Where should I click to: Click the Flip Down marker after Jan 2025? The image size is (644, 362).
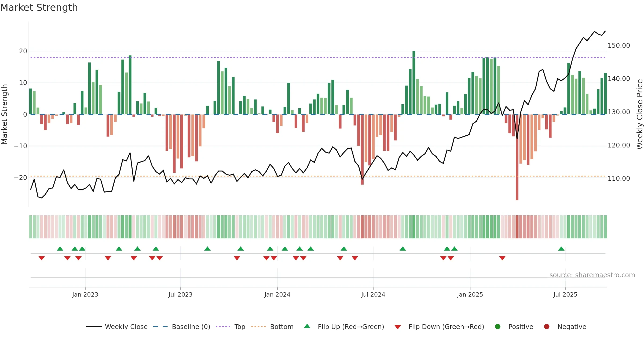[x=502, y=258]
